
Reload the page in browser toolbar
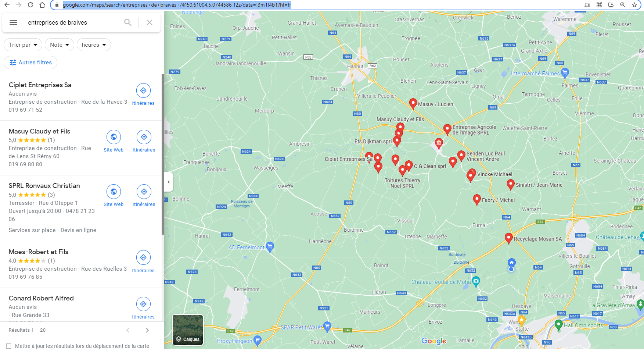tap(30, 5)
